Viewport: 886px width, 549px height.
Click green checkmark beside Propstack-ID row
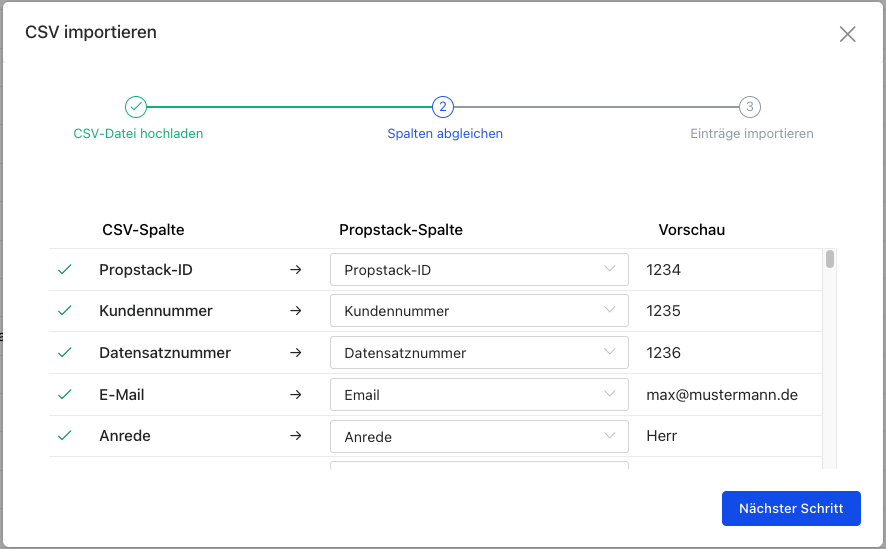coord(65,269)
